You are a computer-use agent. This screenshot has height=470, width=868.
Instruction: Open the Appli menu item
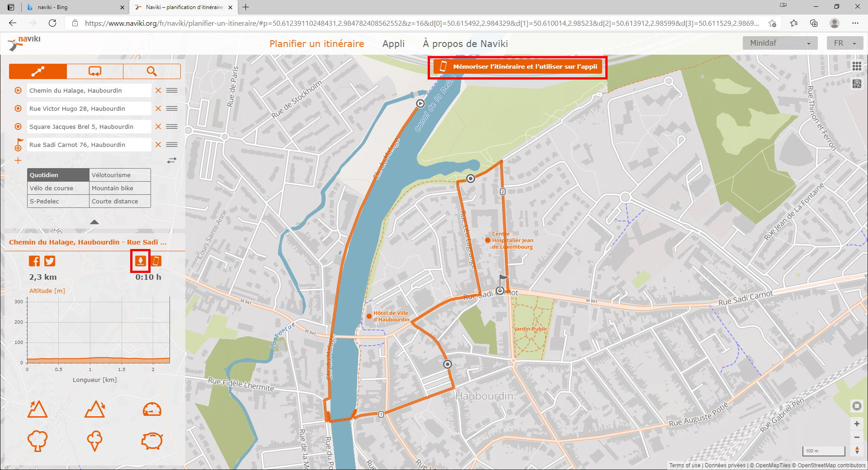(x=393, y=44)
